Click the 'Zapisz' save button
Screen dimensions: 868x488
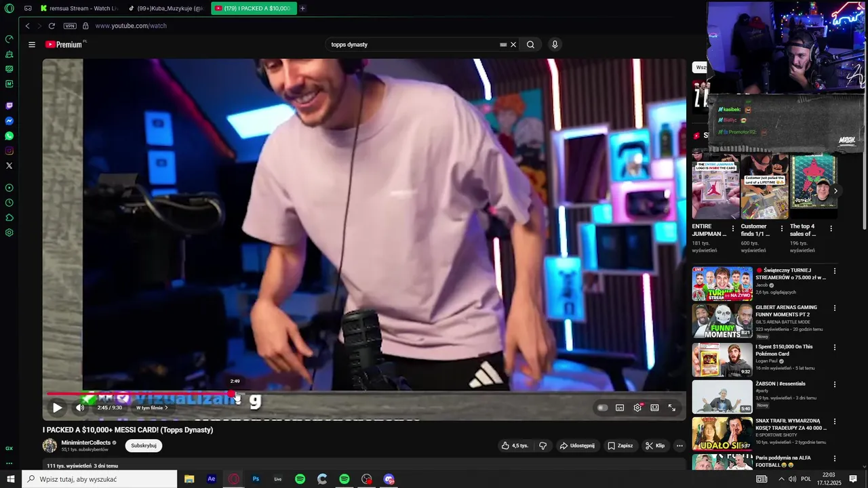(620, 446)
